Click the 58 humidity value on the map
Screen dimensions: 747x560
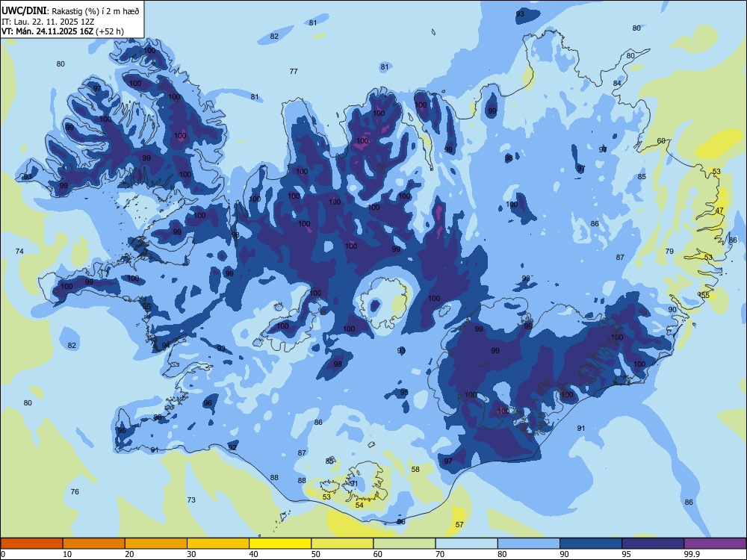pyautogui.click(x=415, y=469)
